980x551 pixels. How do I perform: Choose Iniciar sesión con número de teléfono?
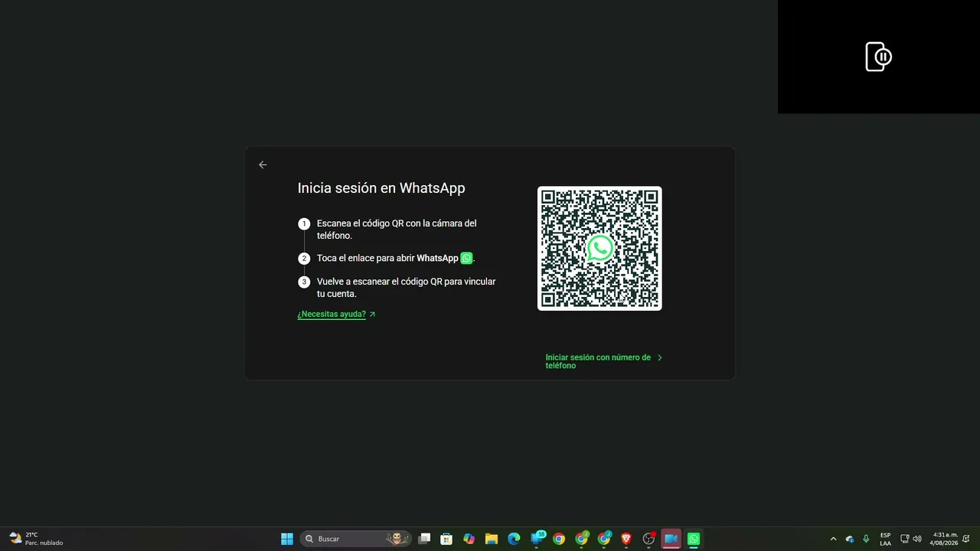(x=598, y=361)
